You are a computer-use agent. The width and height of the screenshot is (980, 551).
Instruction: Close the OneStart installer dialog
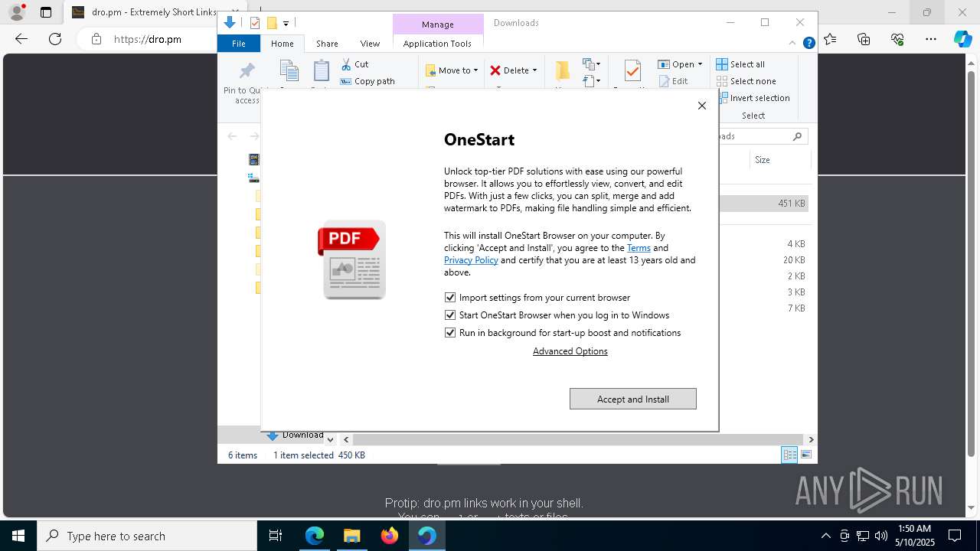pos(701,106)
